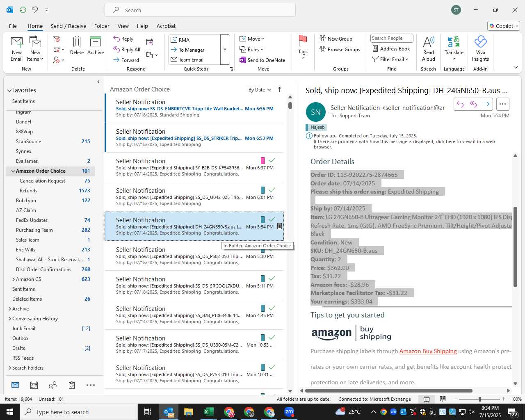The width and height of the screenshot is (525, 420).
Task: Click the Browse Groups icon
Action: (x=323, y=49)
